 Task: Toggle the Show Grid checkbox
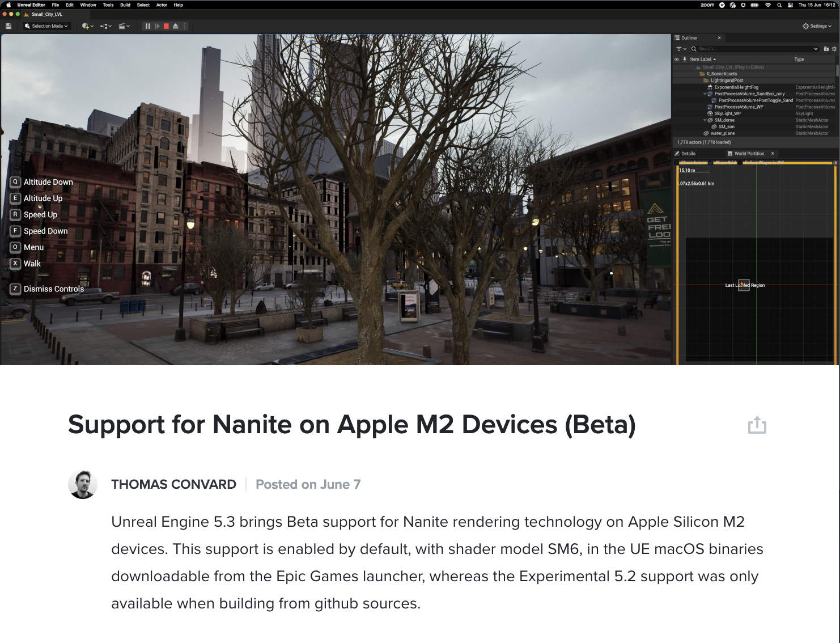[711, 163]
